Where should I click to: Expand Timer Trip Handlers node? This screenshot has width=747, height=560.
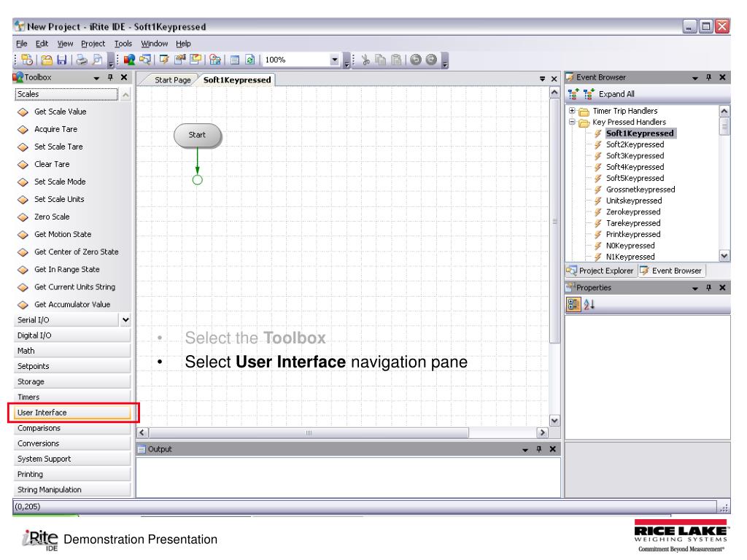point(572,111)
